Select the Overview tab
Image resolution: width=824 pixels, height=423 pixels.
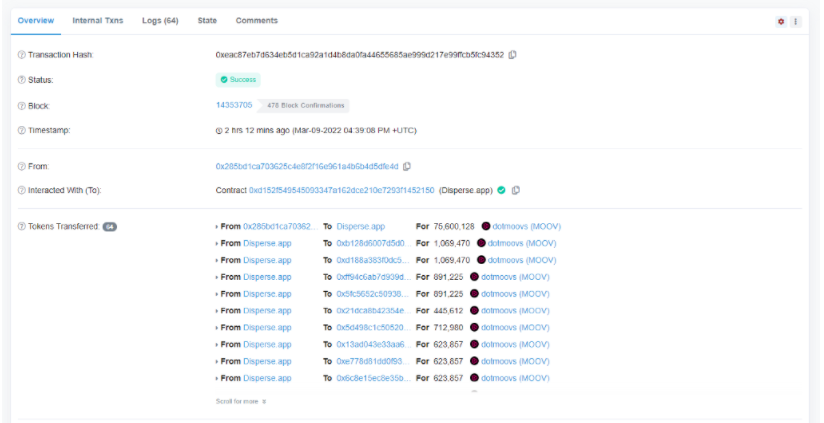(36, 21)
